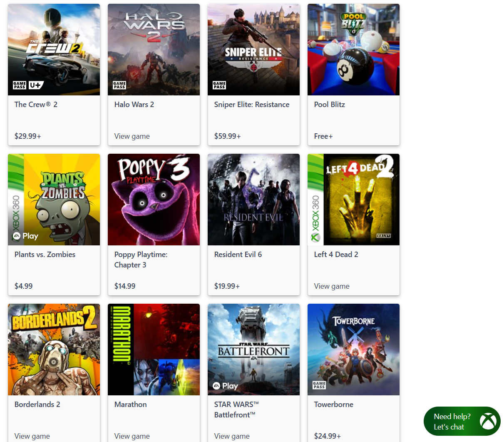Click Resident Evil 6 title
Viewport: 504px width, 442px height.
point(238,255)
